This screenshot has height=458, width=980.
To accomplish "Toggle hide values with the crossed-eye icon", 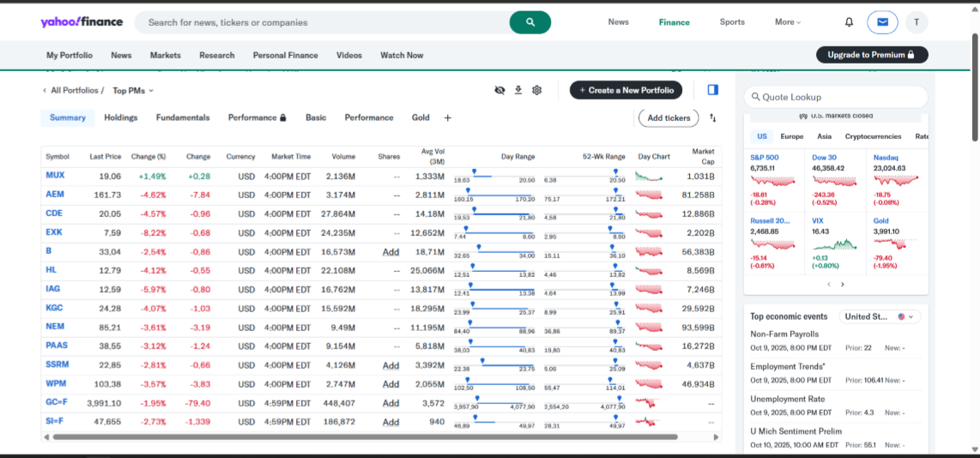I will point(499,90).
